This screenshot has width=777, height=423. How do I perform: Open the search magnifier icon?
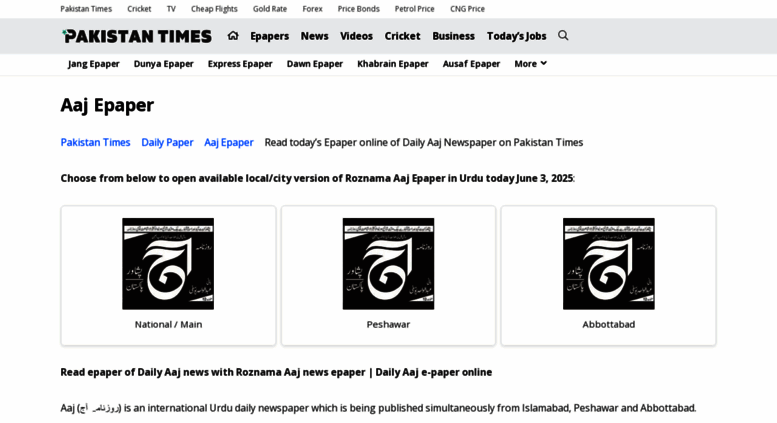(563, 36)
